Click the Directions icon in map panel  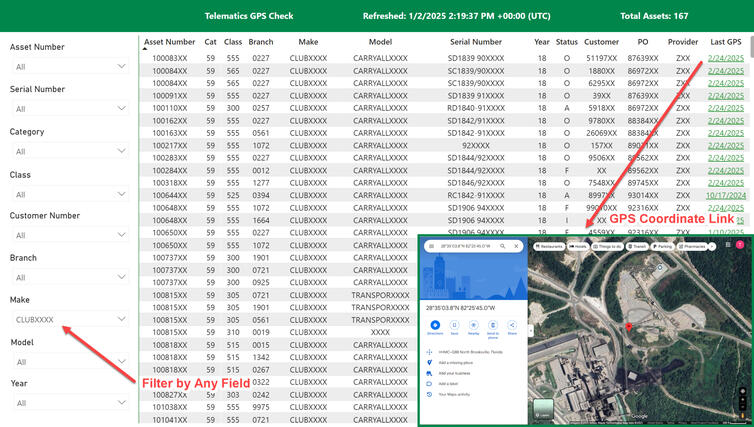click(x=437, y=325)
